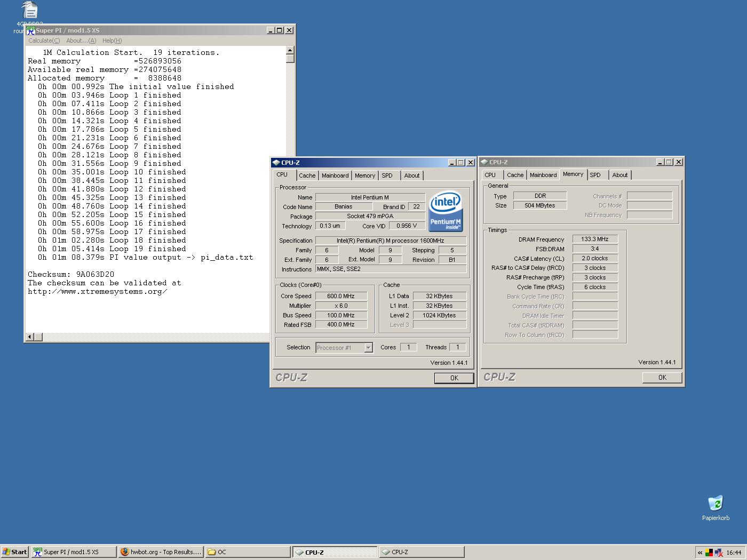Click the PI value output pi_data.txt line

tap(145, 257)
